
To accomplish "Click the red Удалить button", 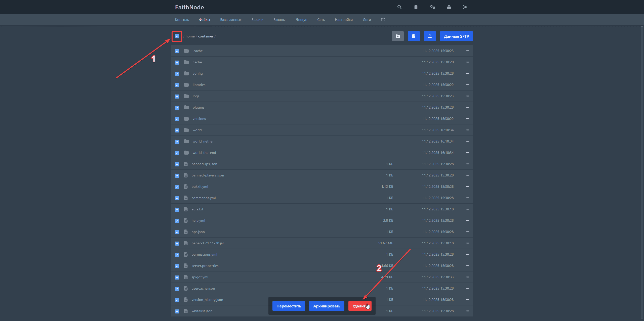I will point(360,306).
